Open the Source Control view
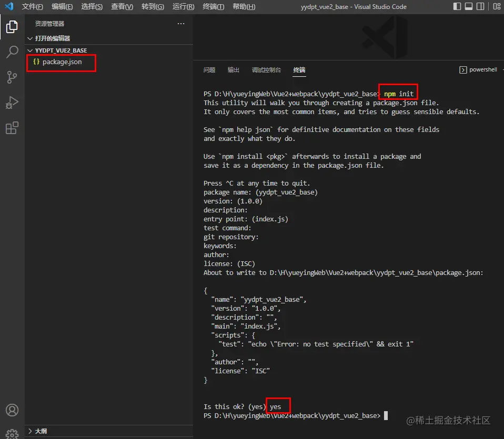The height and width of the screenshot is (439, 504). (x=12, y=77)
